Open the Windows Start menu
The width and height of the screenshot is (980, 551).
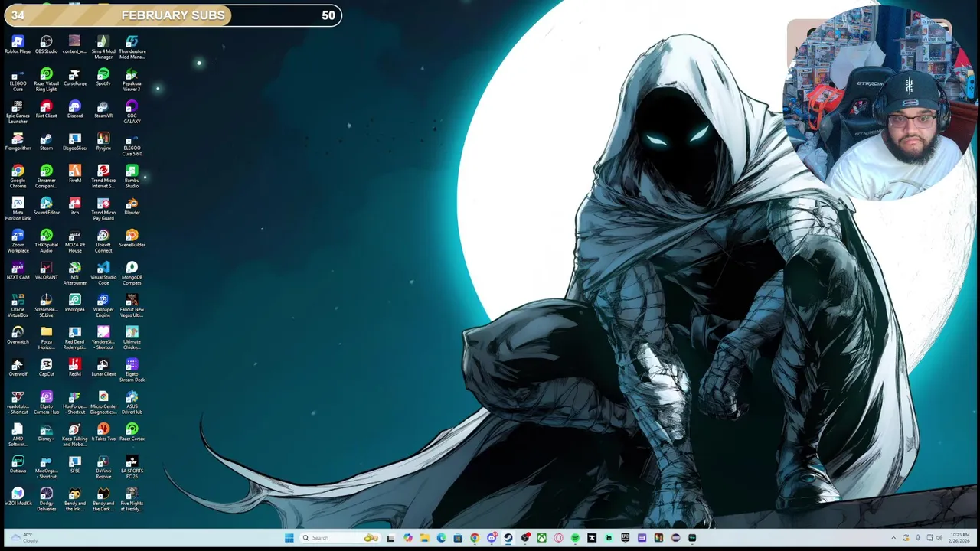point(289,538)
